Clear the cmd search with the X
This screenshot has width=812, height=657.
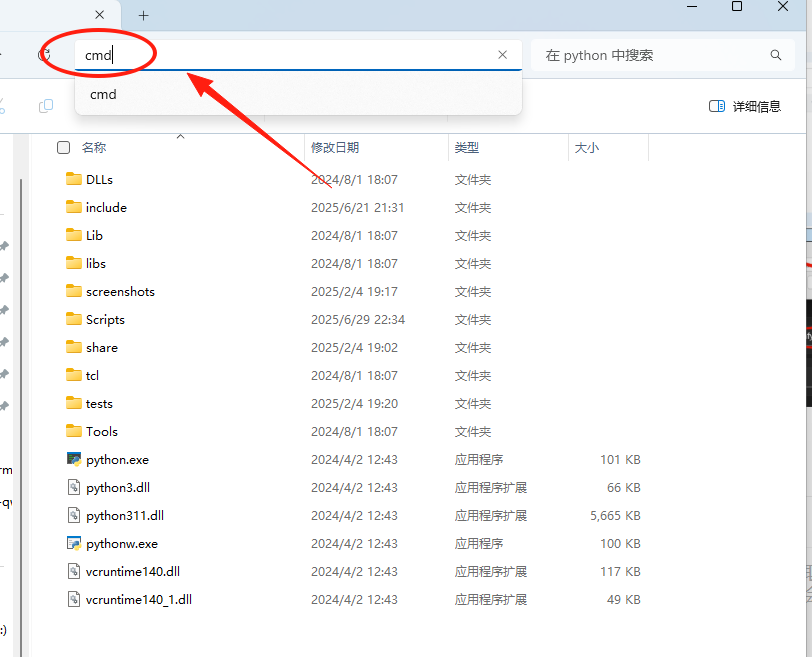click(x=502, y=55)
